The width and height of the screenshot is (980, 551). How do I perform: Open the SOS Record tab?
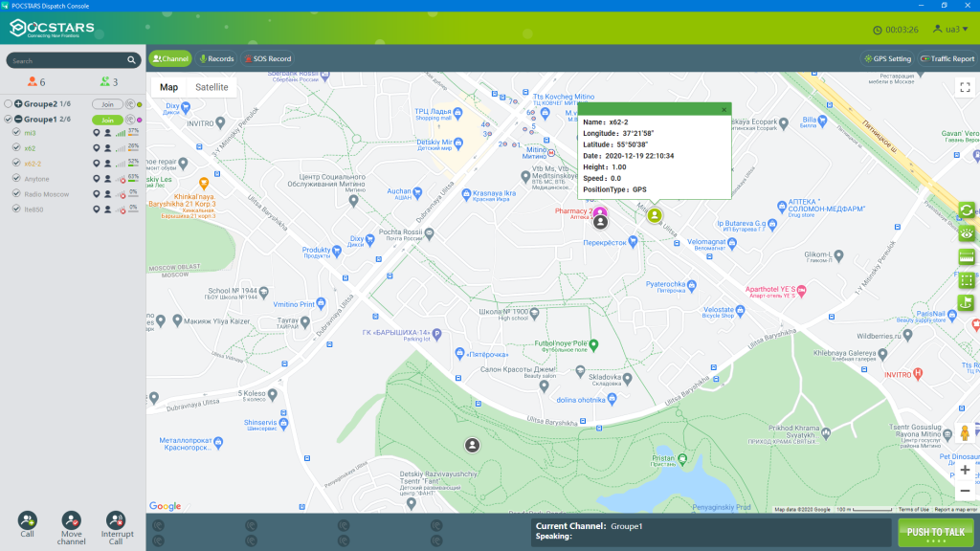tap(267, 58)
